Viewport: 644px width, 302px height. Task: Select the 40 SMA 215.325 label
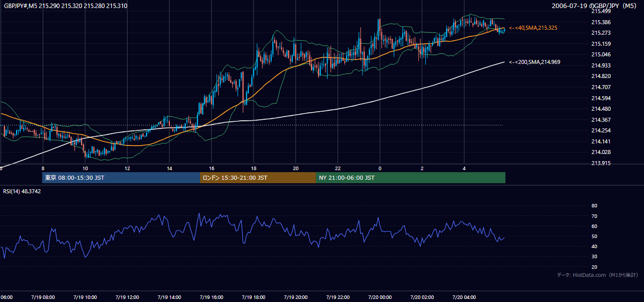(x=533, y=28)
